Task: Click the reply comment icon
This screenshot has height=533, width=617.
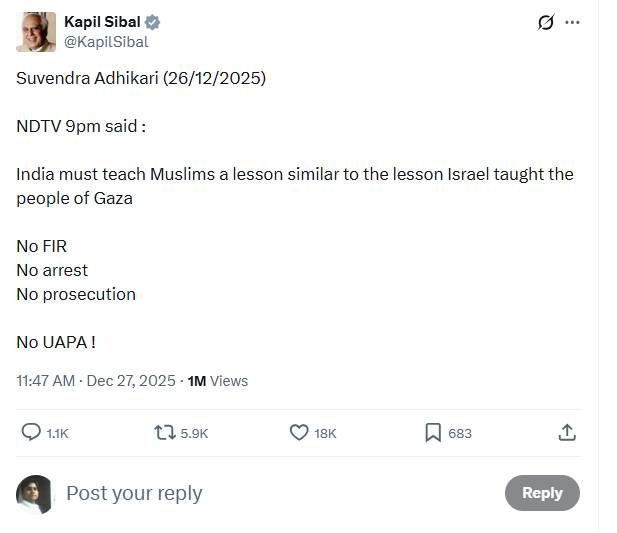Action: tap(32, 432)
